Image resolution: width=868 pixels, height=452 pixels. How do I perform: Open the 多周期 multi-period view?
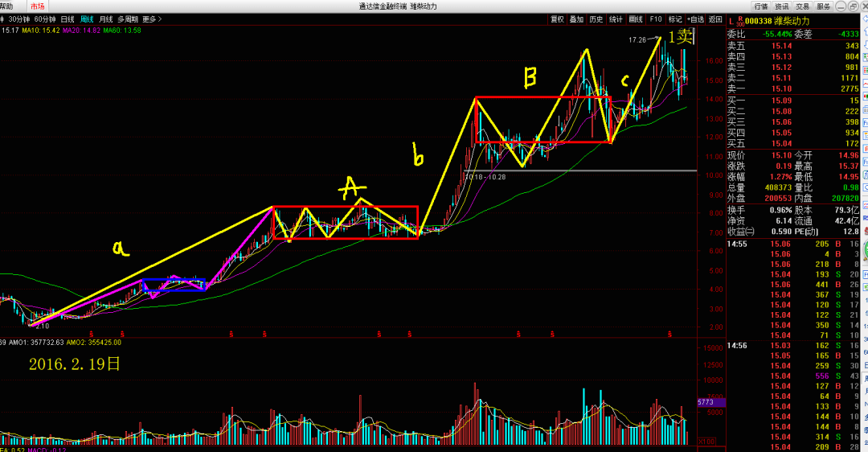click(x=127, y=18)
